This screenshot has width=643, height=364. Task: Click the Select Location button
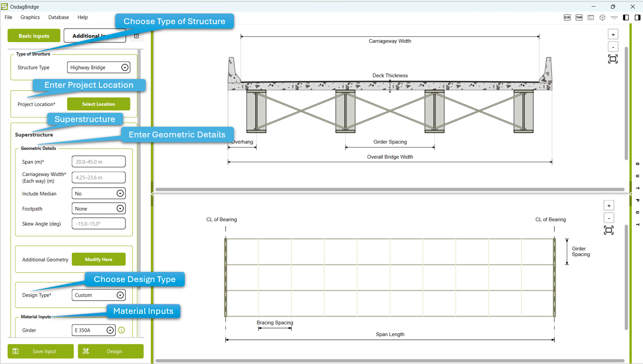coord(98,104)
